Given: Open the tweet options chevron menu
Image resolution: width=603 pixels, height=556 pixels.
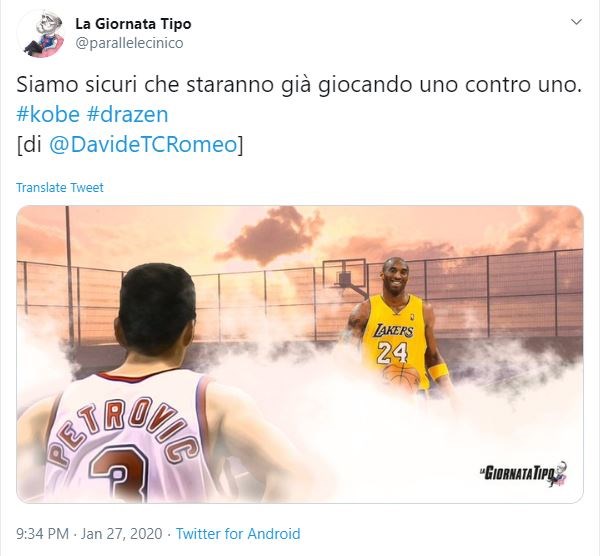Looking at the screenshot, I should [x=576, y=22].
